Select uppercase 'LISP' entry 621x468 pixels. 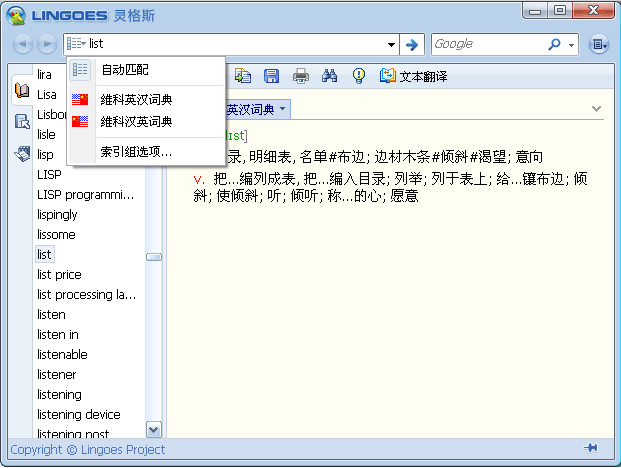[x=49, y=175]
